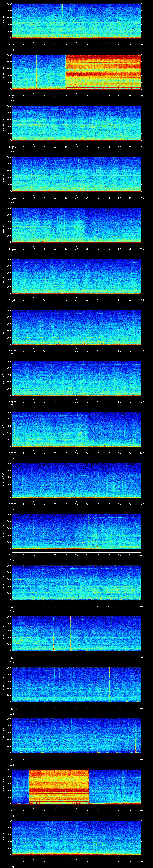This screenshot has height=868, width=153.
Task: Select the '26:00' end-of-axis time label
Action: coord(141,606)
